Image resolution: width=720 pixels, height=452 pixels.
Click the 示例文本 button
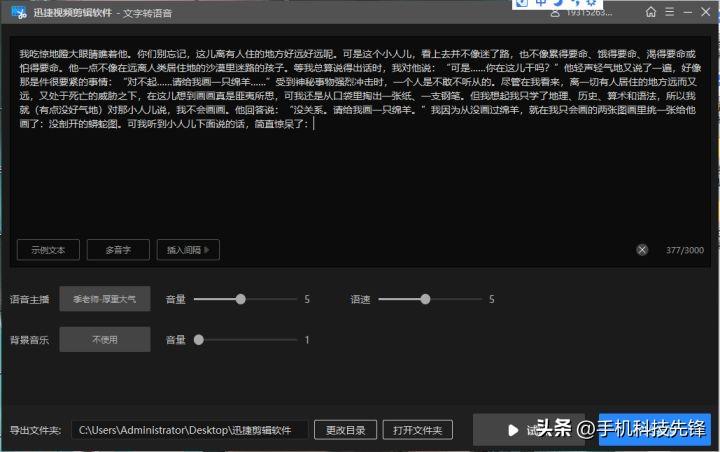point(48,250)
